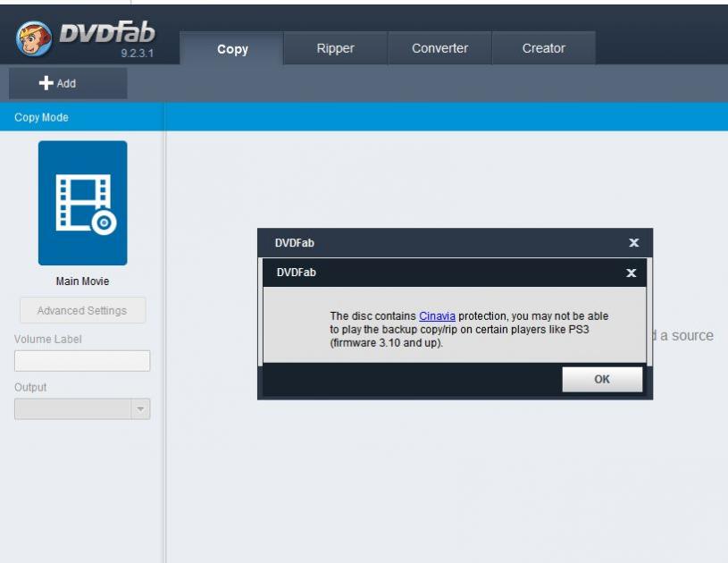Click the Output caption text
The image size is (728, 563).
point(30,387)
